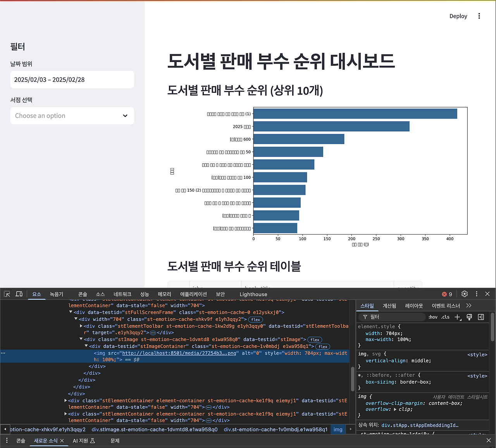The image size is (496, 448).
Task: Click the Deploy button
Action: [458, 16]
